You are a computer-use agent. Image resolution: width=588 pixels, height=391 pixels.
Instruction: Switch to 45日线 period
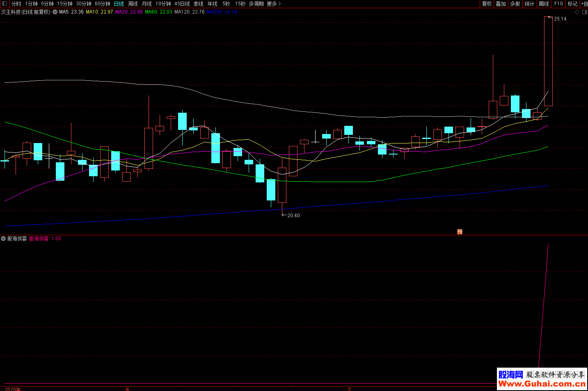(x=182, y=4)
